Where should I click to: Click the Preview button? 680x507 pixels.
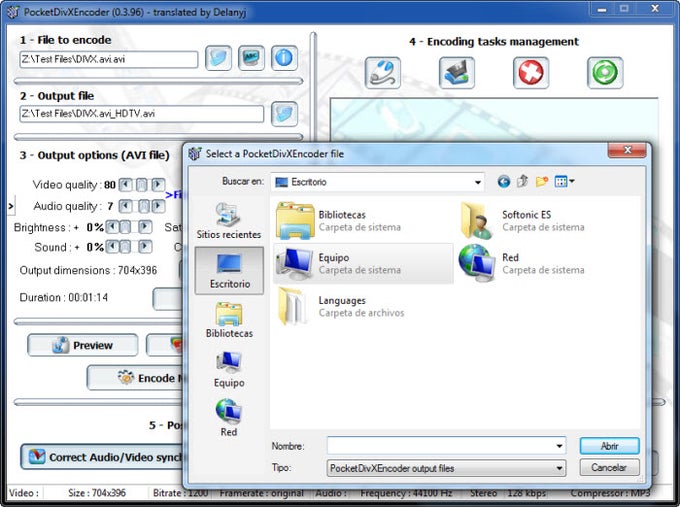click(83, 345)
